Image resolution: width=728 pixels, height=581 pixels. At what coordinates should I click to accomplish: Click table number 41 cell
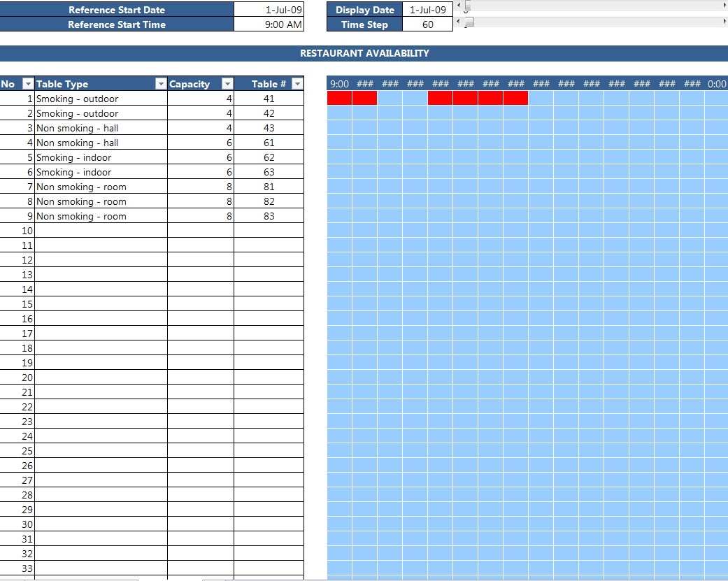(x=269, y=99)
